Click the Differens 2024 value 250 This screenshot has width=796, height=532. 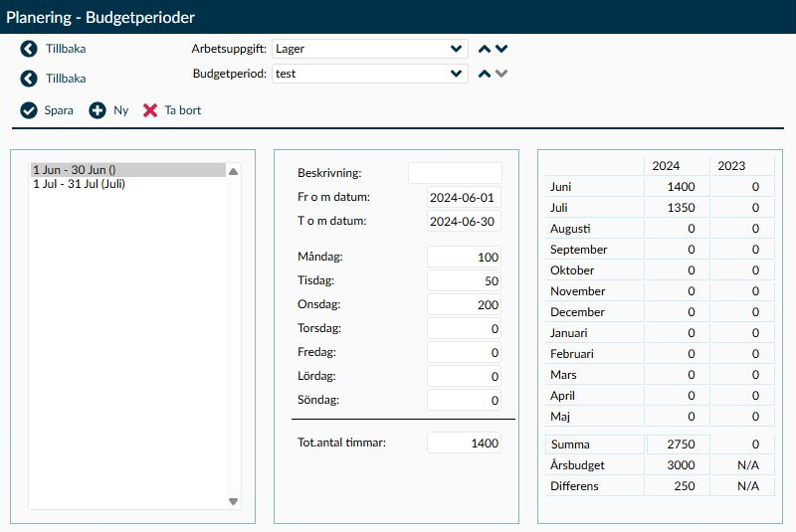pos(685,486)
